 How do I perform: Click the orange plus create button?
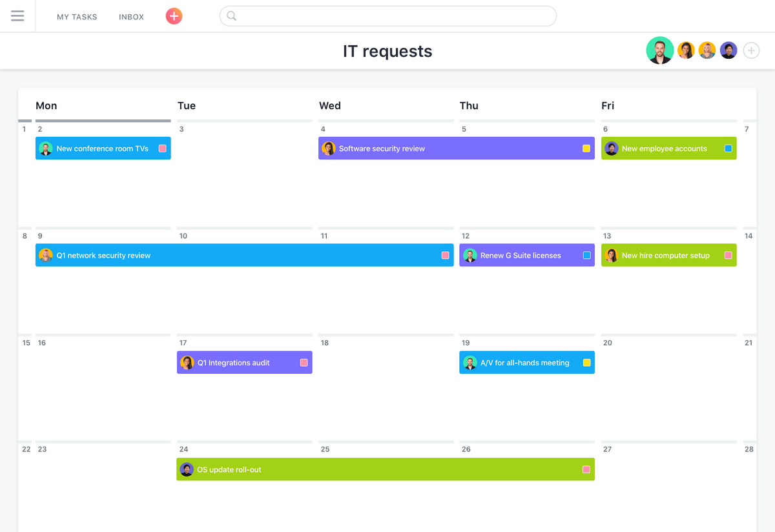coord(174,16)
